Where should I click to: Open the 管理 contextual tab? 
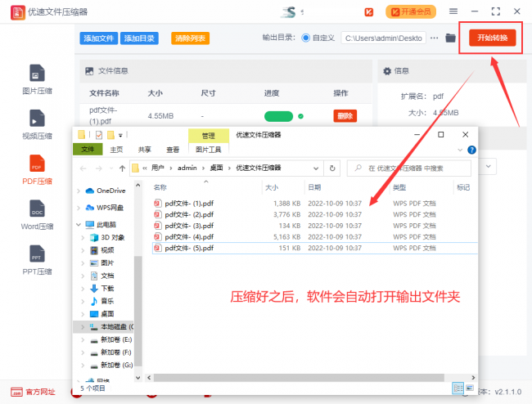209,136
